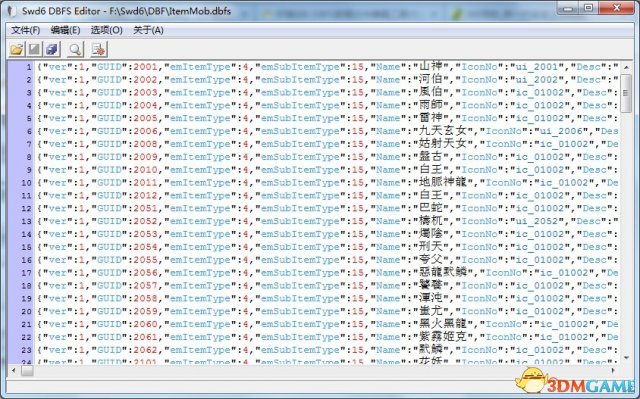Click the name 夸父 in row 16
Screen dimensions: 640x399
pyautogui.click(x=431, y=260)
